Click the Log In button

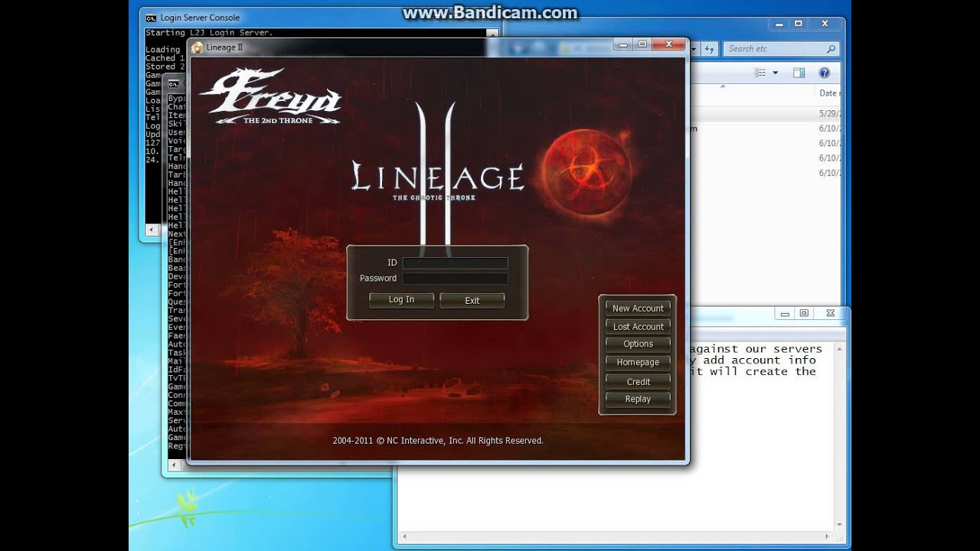(401, 300)
